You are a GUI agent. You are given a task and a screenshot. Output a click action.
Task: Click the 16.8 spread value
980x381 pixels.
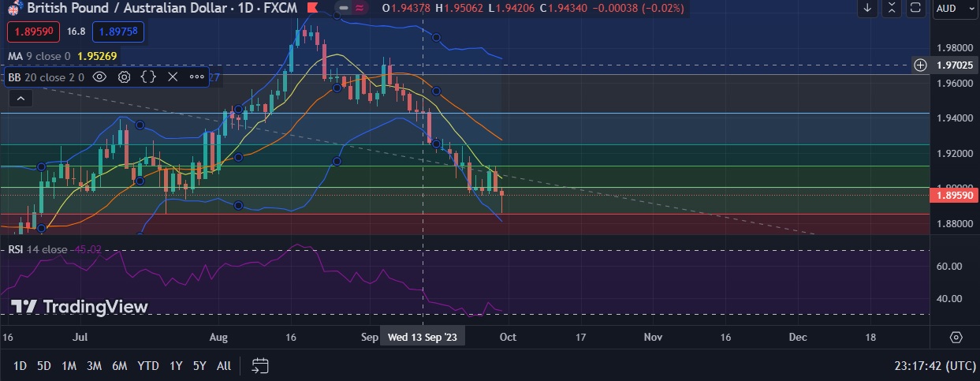pos(76,32)
